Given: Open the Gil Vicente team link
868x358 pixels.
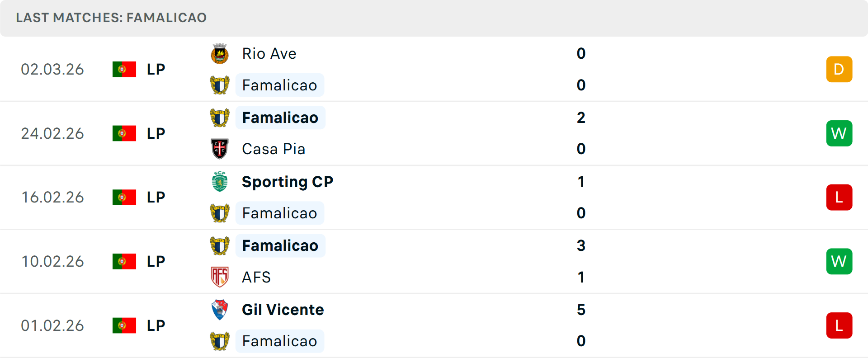Looking at the screenshot, I should point(283,310).
